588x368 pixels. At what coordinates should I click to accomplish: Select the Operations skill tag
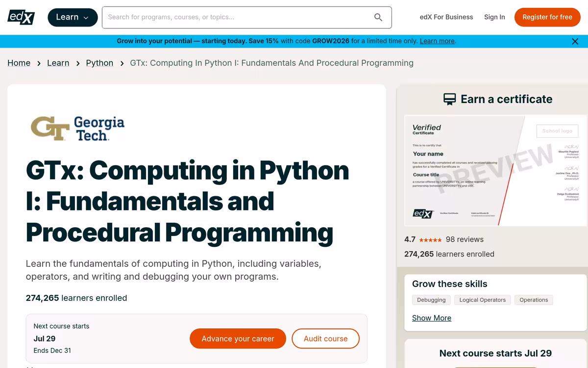(534, 300)
